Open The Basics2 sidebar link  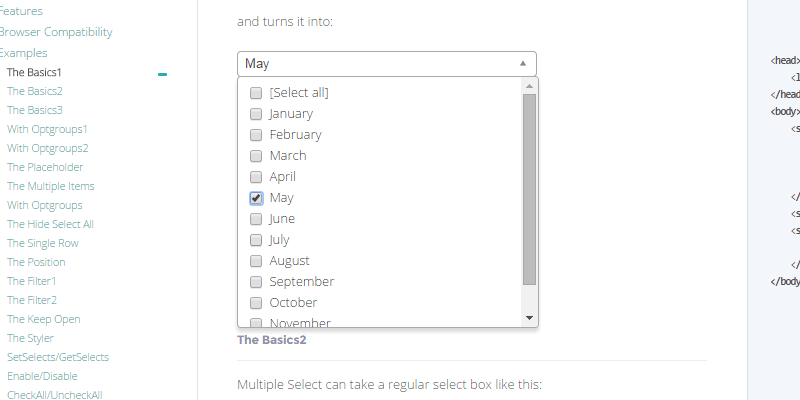[x=34, y=91]
